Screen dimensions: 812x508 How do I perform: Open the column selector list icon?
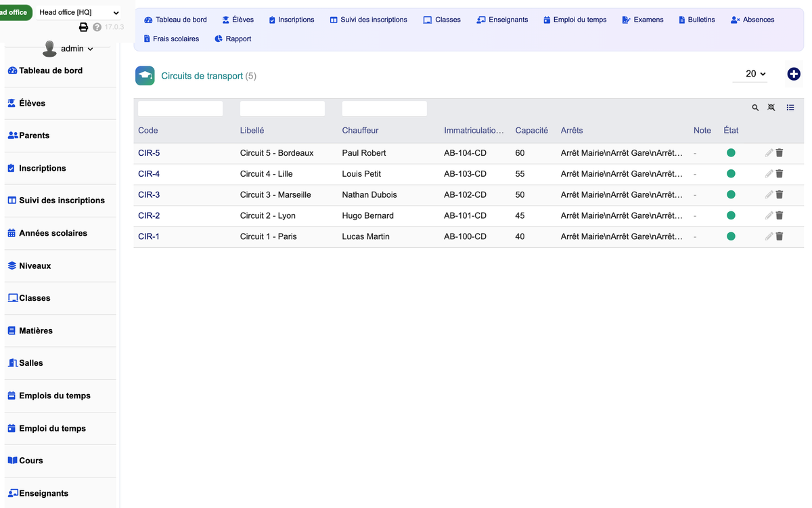[790, 108]
